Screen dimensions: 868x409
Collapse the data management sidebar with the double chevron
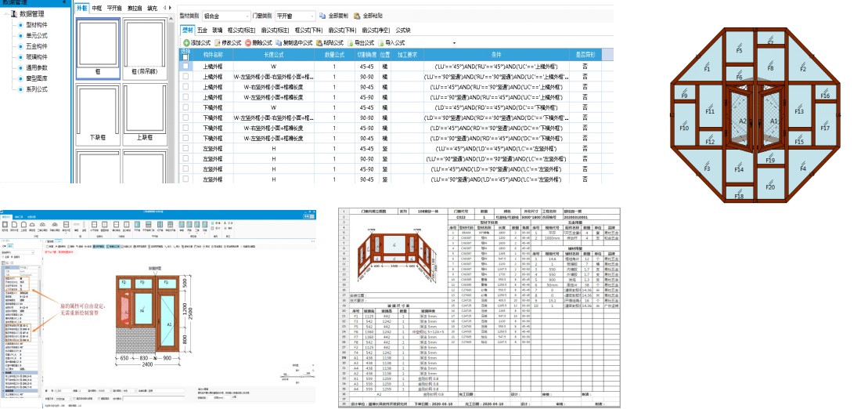(66, 2)
